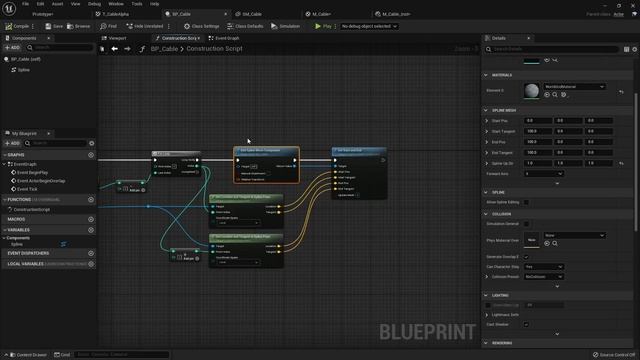Open the debug object selection dropdown
The image size is (640, 360).
pyautogui.click(x=369, y=26)
